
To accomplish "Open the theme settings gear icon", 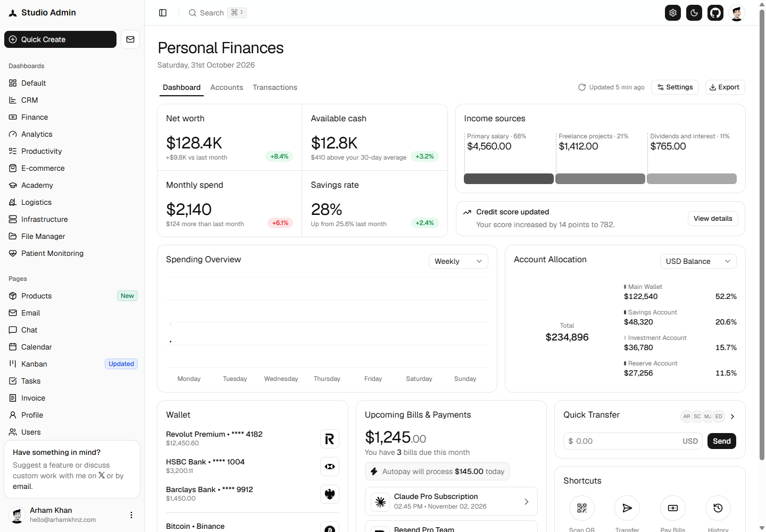I will click(x=673, y=13).
